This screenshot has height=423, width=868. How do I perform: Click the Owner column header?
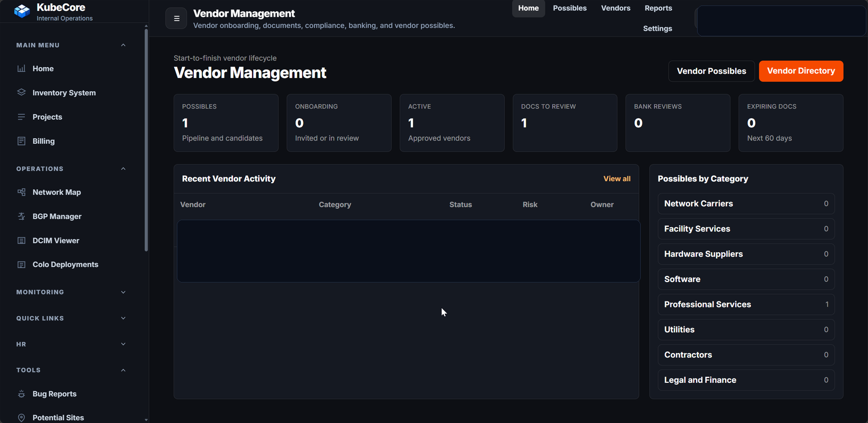coord(602,204)
